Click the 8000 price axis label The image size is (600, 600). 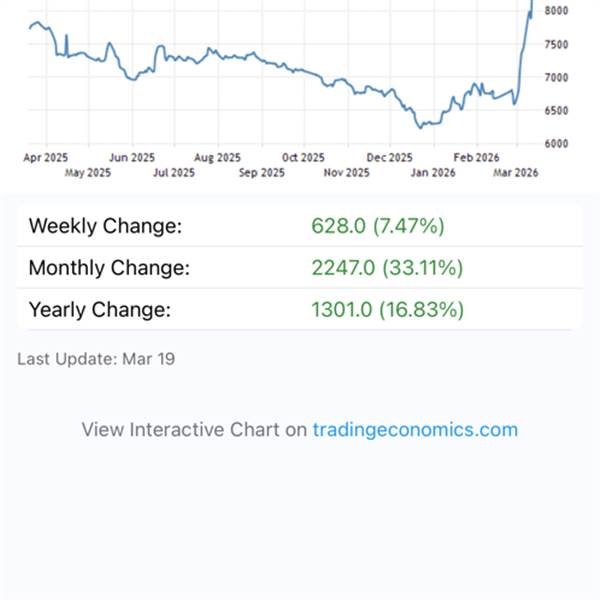pyautogui.click(x=557, y=11)
